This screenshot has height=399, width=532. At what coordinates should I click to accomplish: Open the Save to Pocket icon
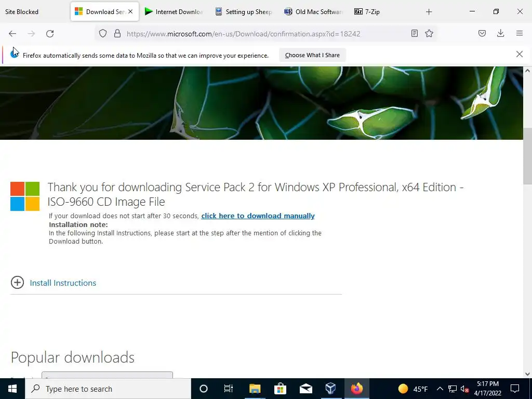pos(482,33)
